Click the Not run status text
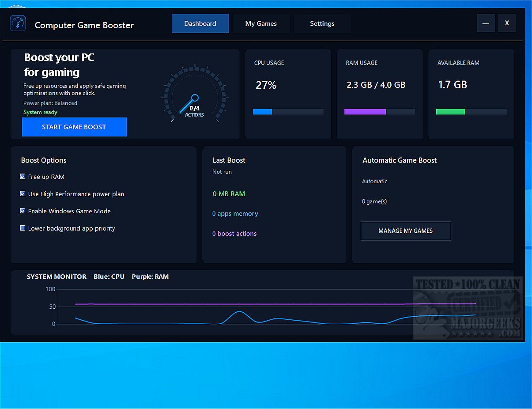 coord(222,172)
